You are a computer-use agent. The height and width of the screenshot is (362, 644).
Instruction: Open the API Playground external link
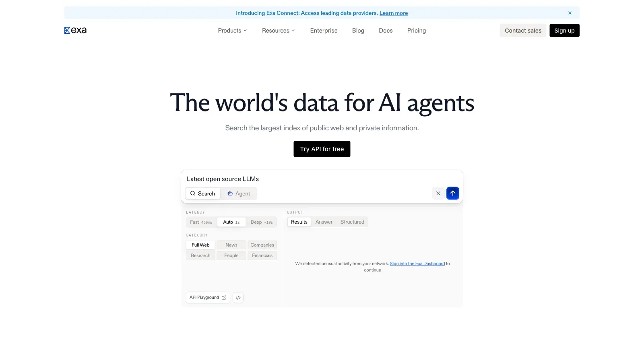pyautogui.click(x=208, y=298)
